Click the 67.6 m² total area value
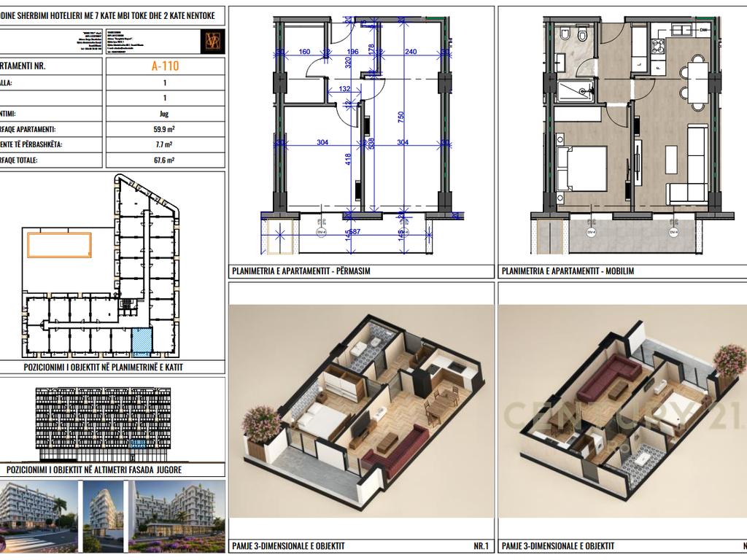This screenshot has width=747, height=560. tap(165, 160)
